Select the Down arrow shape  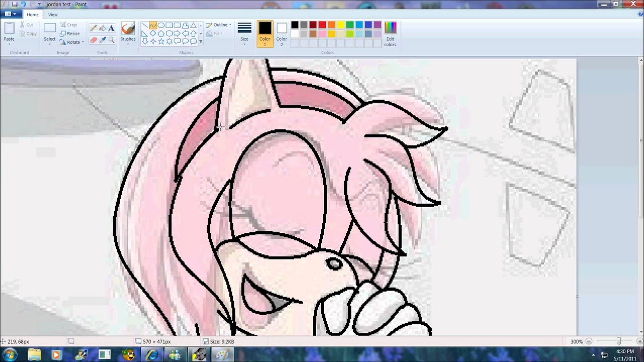(145, 41)
